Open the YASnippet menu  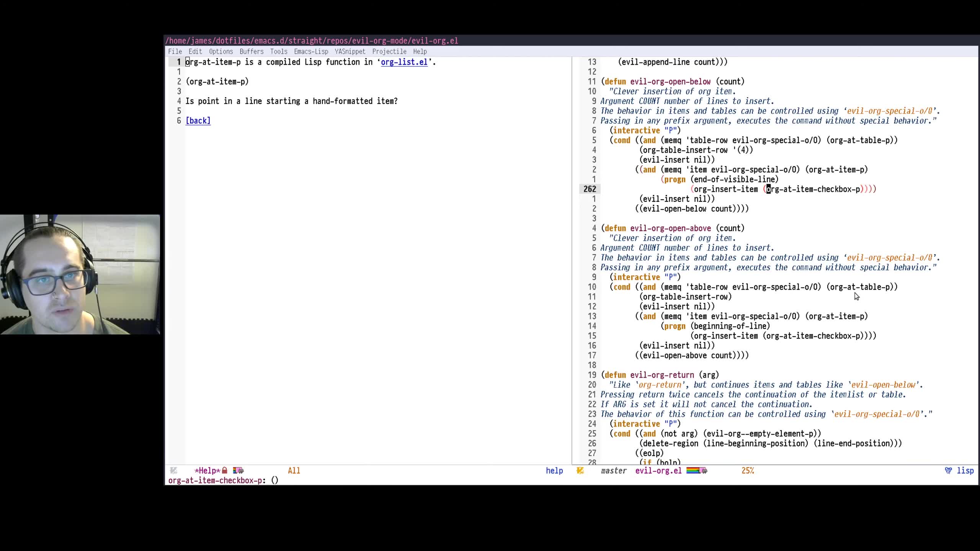[350, 51]
